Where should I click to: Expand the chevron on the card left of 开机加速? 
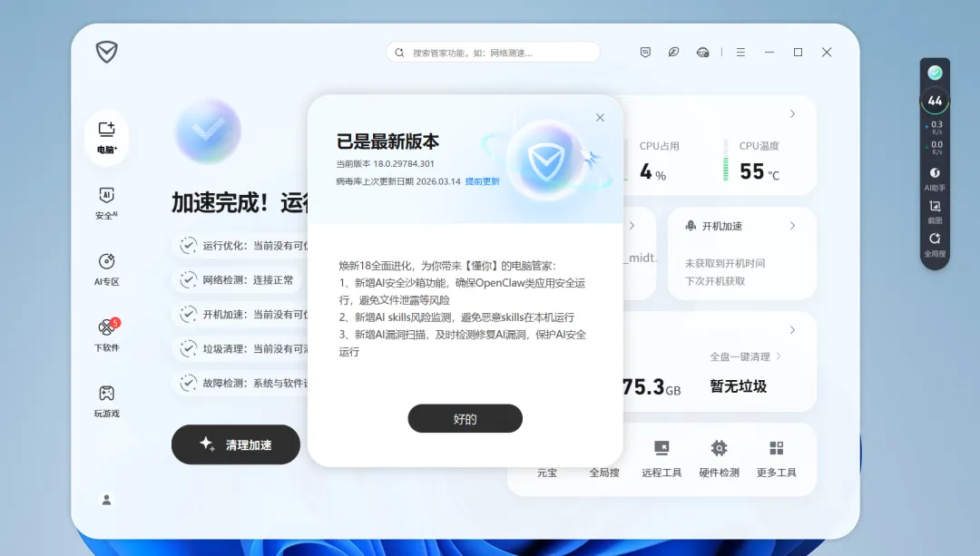pyautogui.click(x=632, y=226)
